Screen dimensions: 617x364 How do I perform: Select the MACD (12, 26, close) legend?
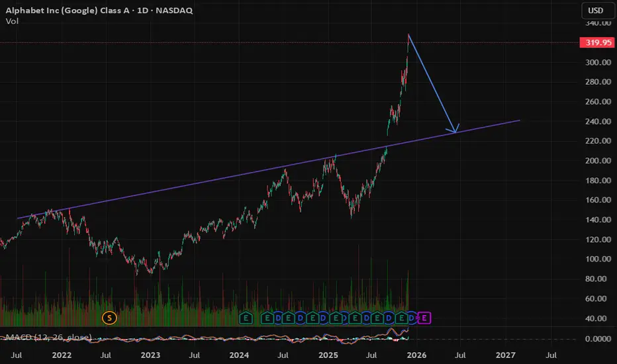click(49, 338)
